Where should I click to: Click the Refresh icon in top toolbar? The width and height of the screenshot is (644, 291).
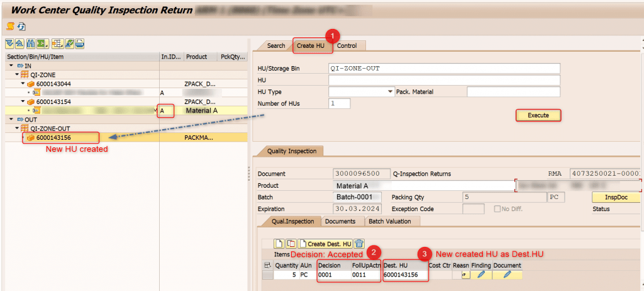tap(21, 26)
